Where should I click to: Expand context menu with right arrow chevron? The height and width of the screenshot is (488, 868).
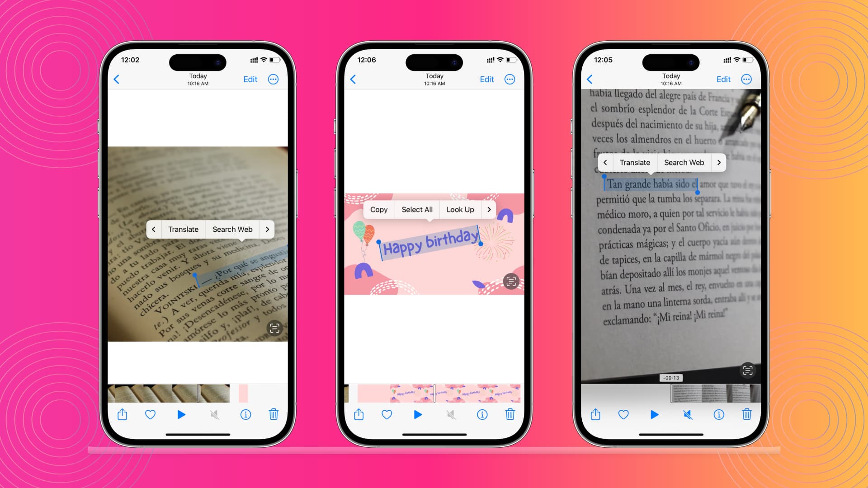[x=489, y=209]
